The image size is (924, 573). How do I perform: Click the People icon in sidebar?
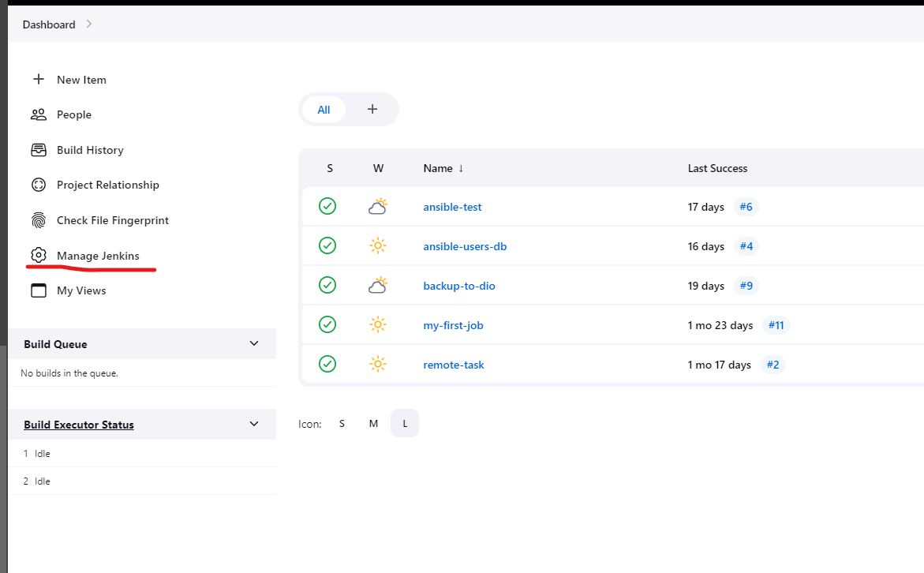(39, 114)
